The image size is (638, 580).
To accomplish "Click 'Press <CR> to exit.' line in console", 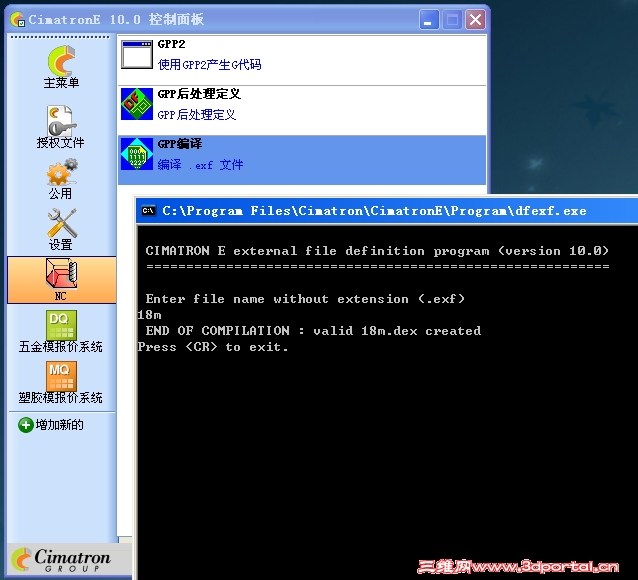I will pos(213,347).
